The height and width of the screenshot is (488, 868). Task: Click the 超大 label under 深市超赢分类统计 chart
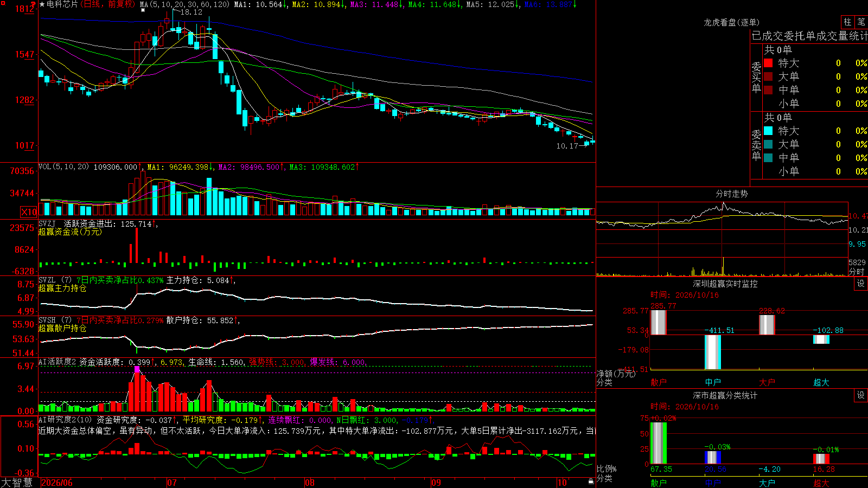tap(821, 483)
